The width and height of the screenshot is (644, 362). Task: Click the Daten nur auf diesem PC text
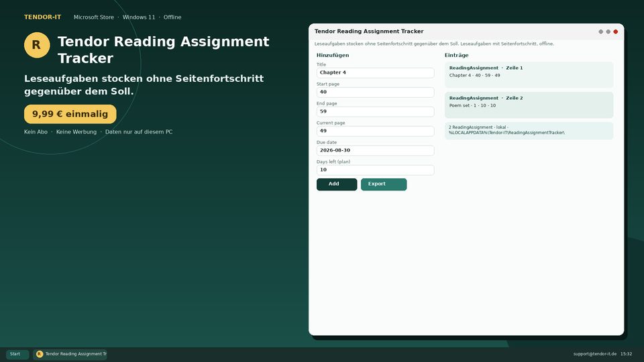[x=139, y=132]
